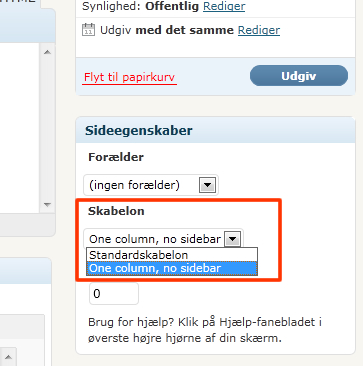Click the Skabelon label
Image resolution: width=363 pixels, height=366 pixels.
(x=116, y=211)
